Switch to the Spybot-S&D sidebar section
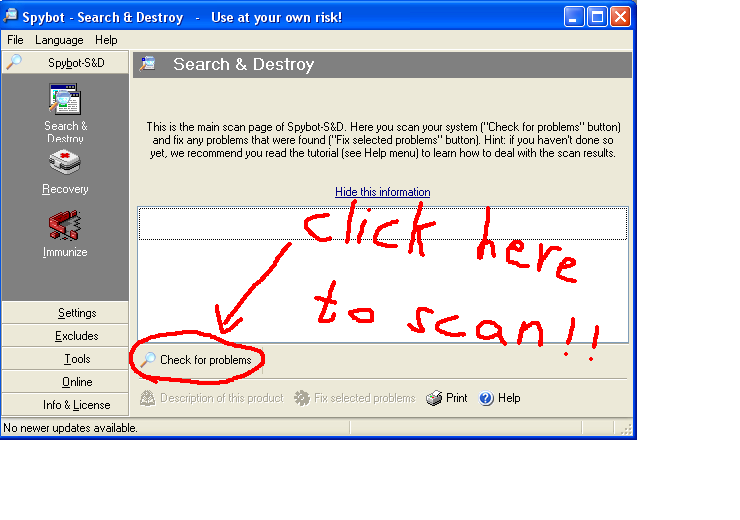This screenshot has height=520, width=740. (x=65, y=62)
